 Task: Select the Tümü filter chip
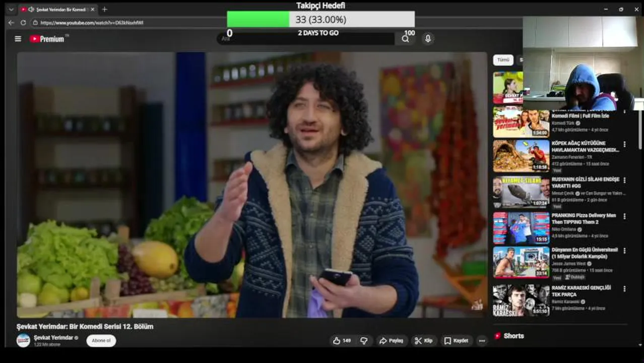click(x=503, y=60)
